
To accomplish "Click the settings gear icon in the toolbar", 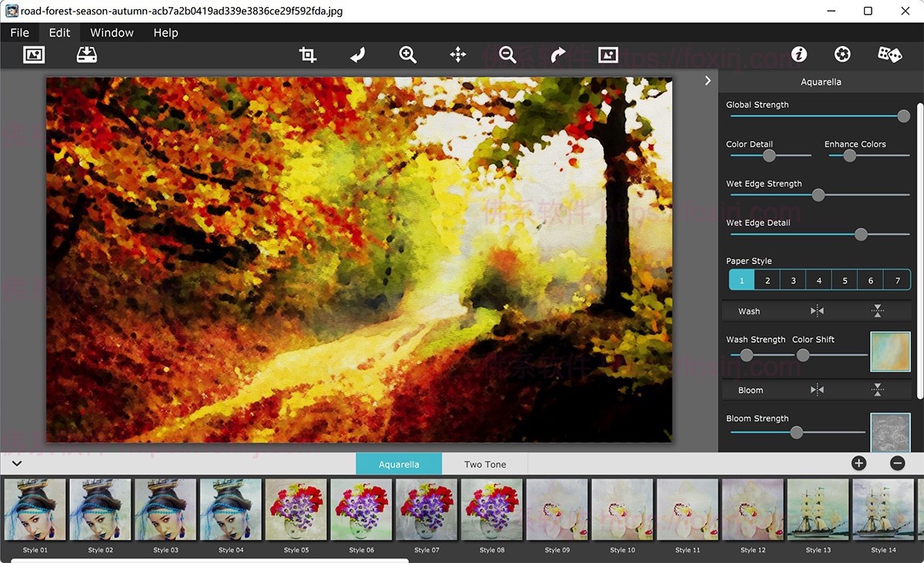I will (x=842, y=55).
